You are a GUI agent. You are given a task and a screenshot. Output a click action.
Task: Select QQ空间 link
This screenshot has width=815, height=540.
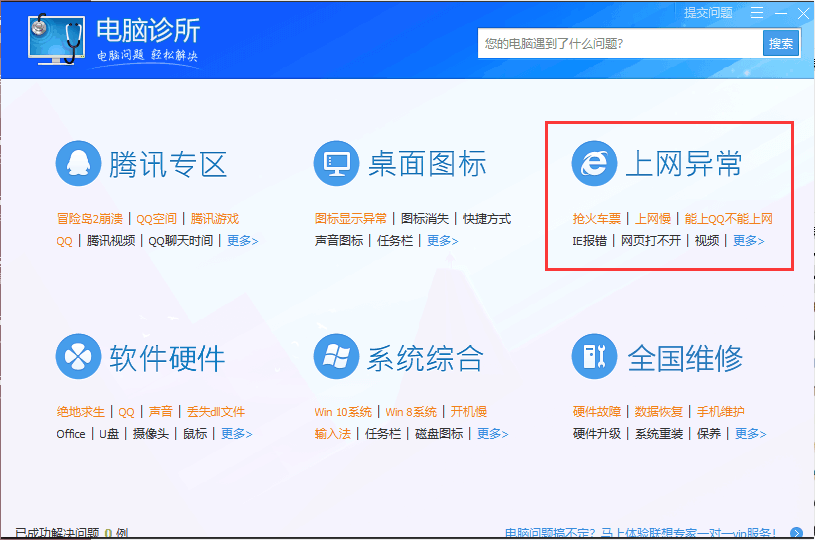[156, 219]
